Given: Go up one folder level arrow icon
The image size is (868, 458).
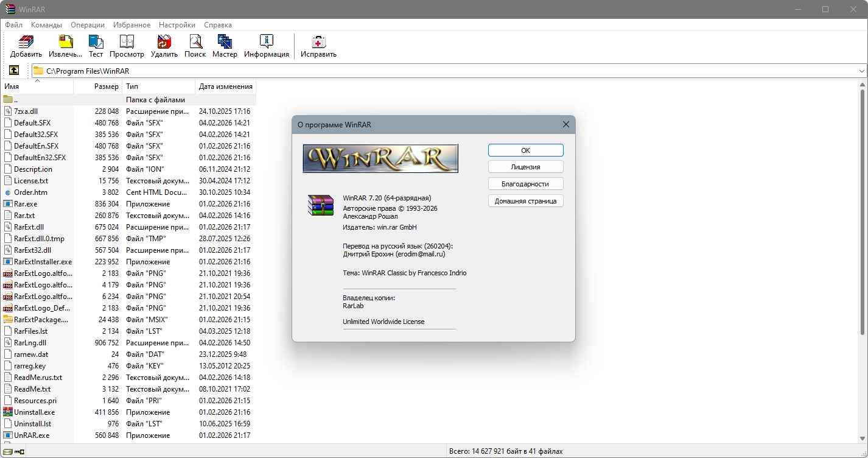Looking at the screenshot, I should pyautogui.click(x=14, y=71).
